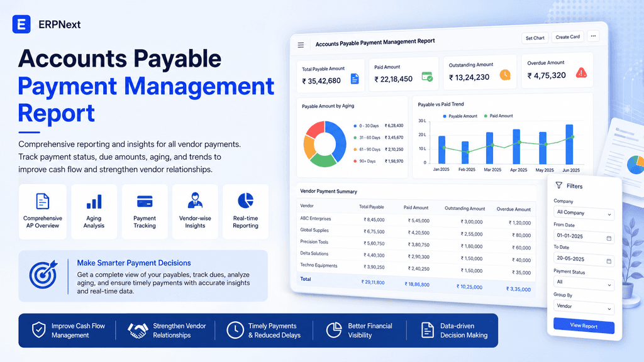Click the Jan 2025 axis label
This screenshot has width=644, height=362.
[x=441, y=169]
